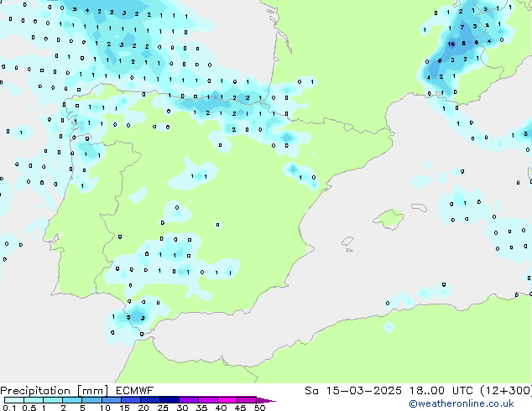Click the 25–30 mm dark navy swatch

coord(169,400)
